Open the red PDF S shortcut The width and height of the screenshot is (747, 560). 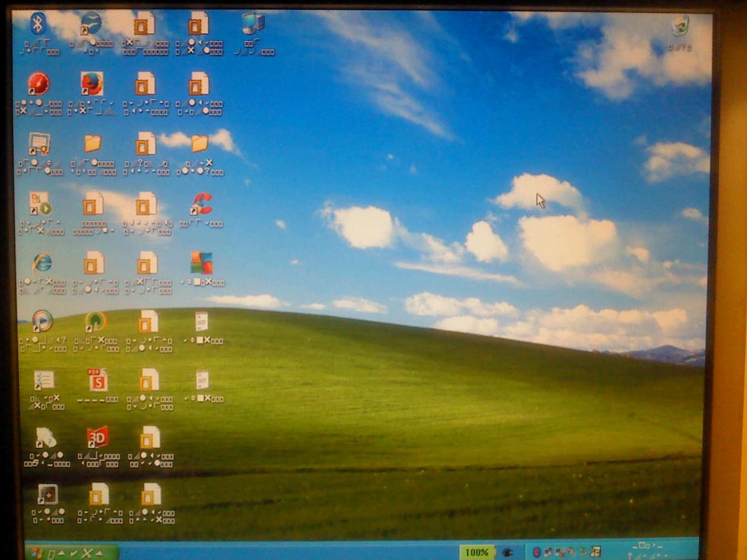97,380
